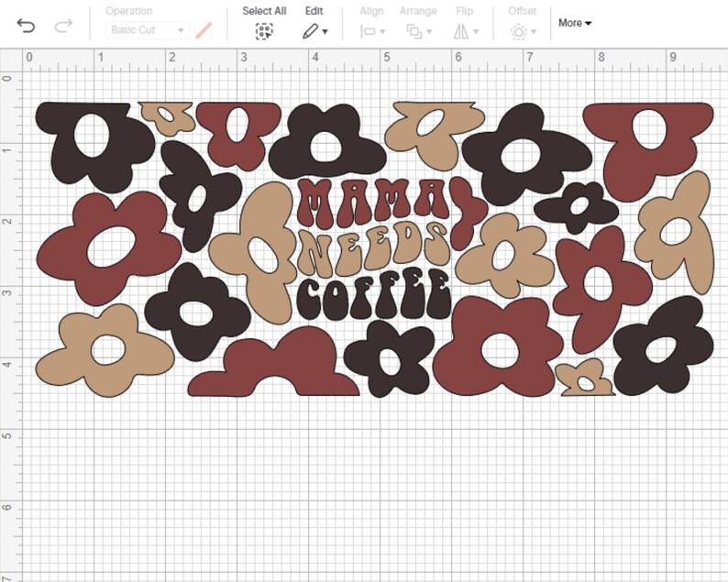Screen dimensions: 728x582
Task: Click the Flip icon
Action: (461, 31)
